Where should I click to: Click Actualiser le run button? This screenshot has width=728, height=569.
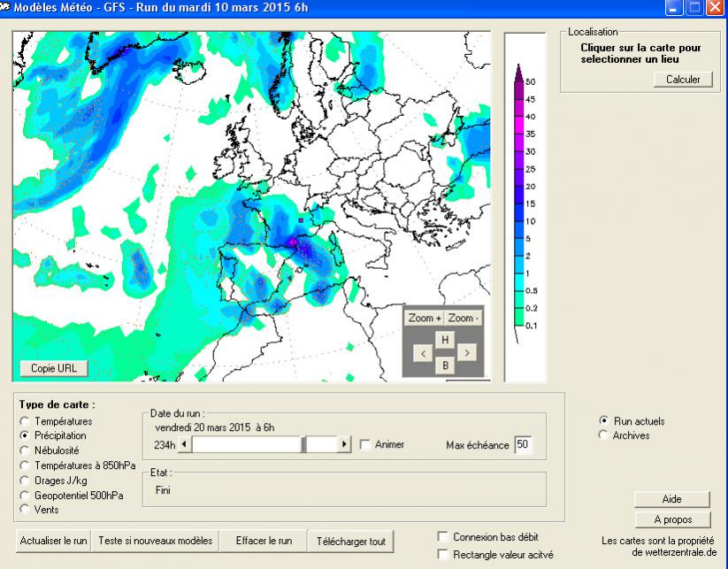53,542
